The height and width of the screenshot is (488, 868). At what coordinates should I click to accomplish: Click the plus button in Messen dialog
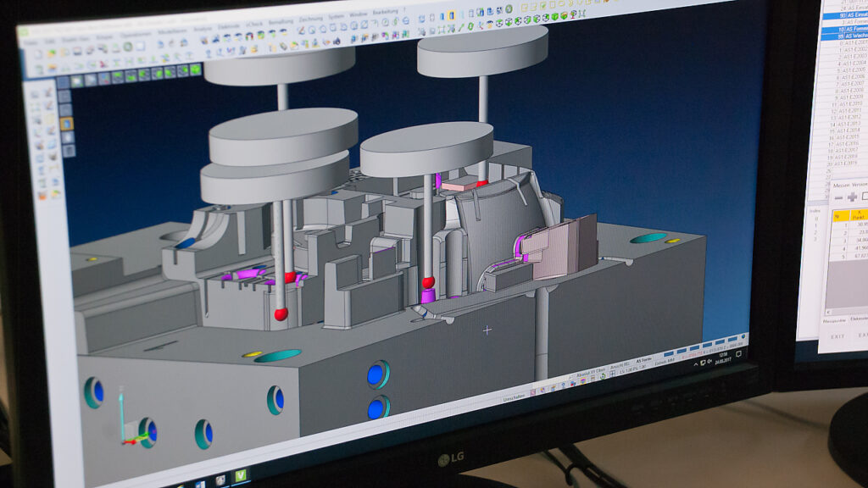pos(852,197)
